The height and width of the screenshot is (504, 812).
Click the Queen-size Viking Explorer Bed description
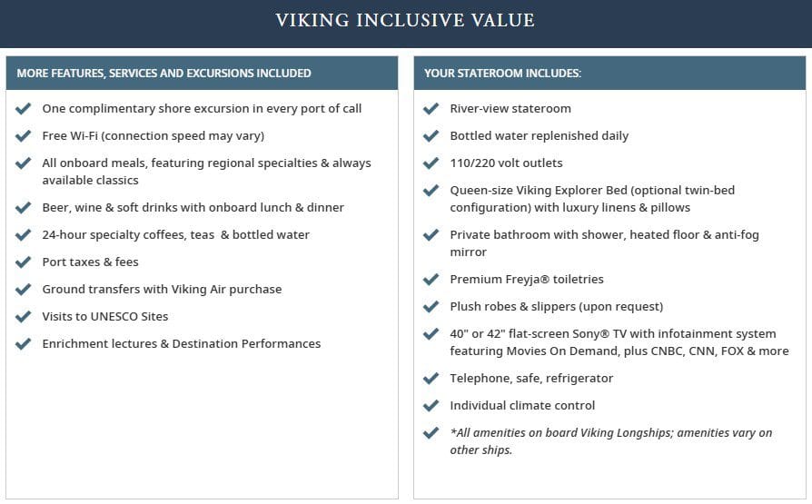point(592,199)
